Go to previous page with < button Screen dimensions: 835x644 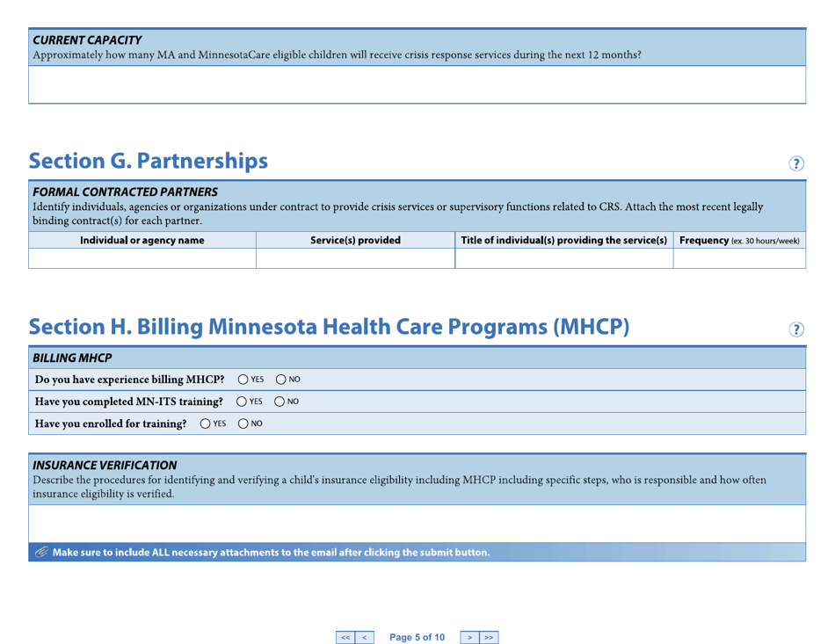tap(364, 637)
